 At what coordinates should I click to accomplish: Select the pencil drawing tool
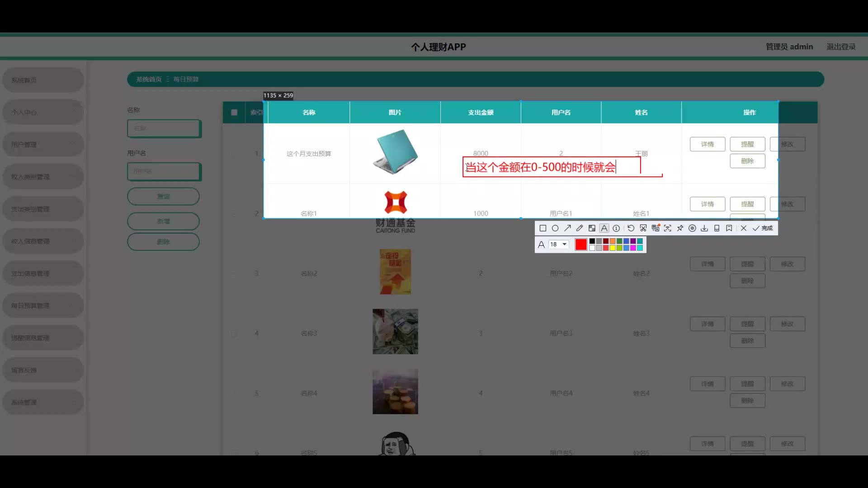(580, 228)
